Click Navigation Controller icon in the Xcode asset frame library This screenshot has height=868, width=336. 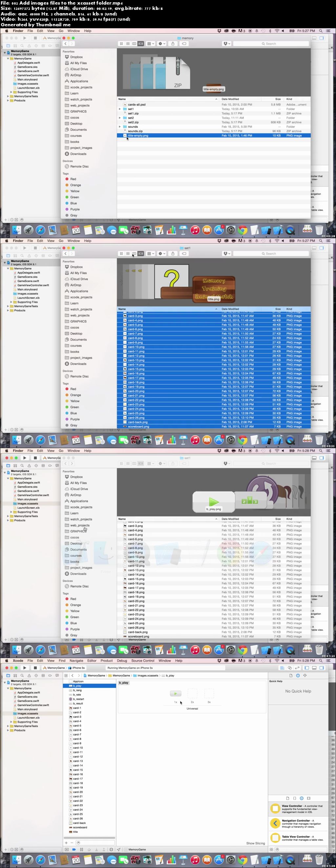coord(275,824)
